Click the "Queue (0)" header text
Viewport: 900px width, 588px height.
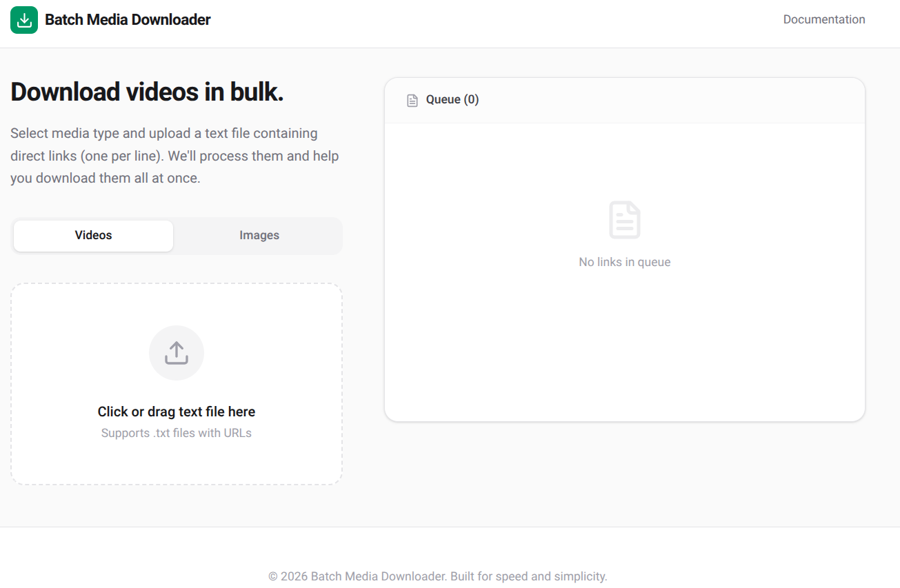(x=452, y=100)
